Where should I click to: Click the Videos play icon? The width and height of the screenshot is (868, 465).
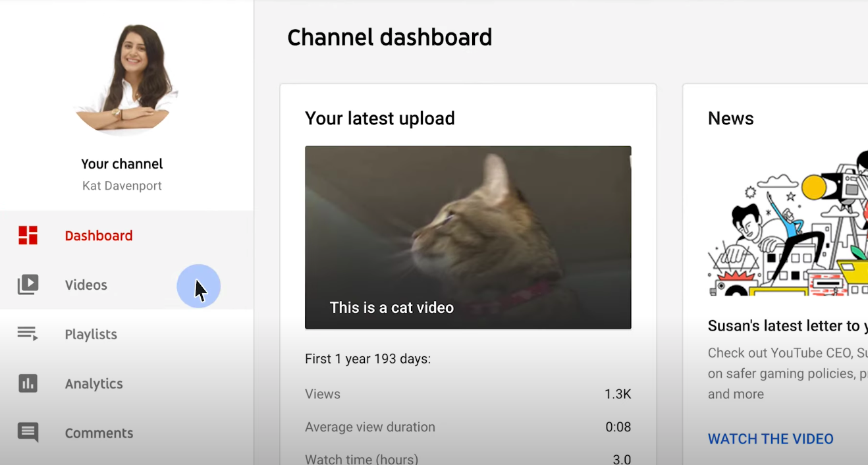point(28,285)
